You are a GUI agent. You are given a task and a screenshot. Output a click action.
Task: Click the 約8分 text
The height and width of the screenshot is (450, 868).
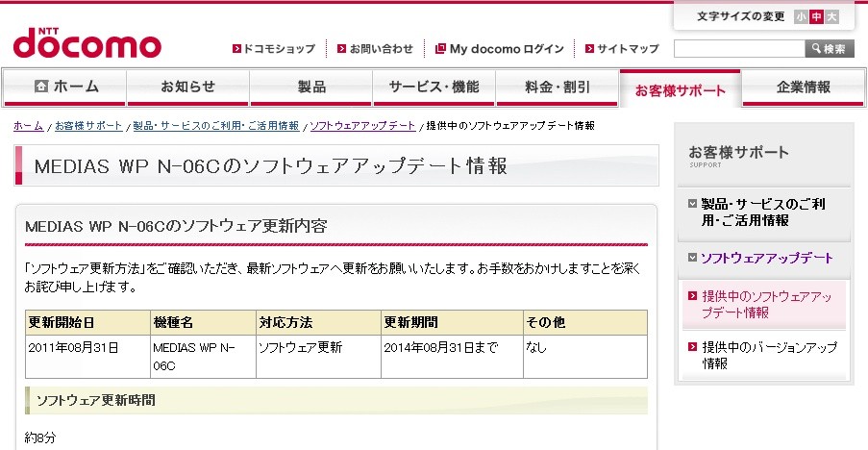[x=40, y=437]
